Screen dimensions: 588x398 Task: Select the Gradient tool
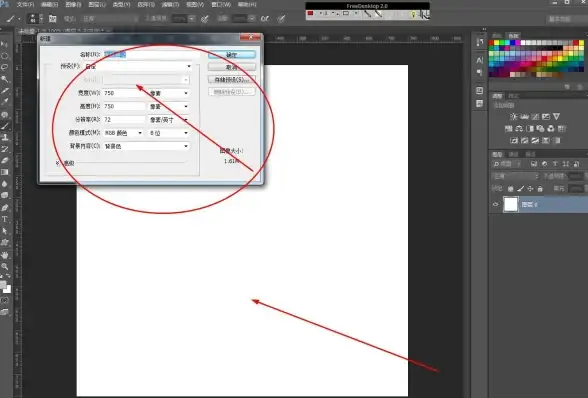tap(4, 172)
